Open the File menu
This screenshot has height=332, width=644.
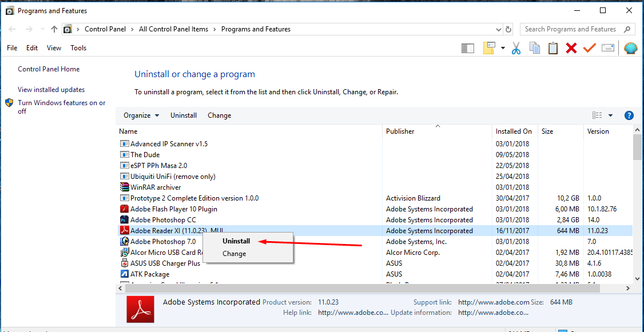[12, 48]
